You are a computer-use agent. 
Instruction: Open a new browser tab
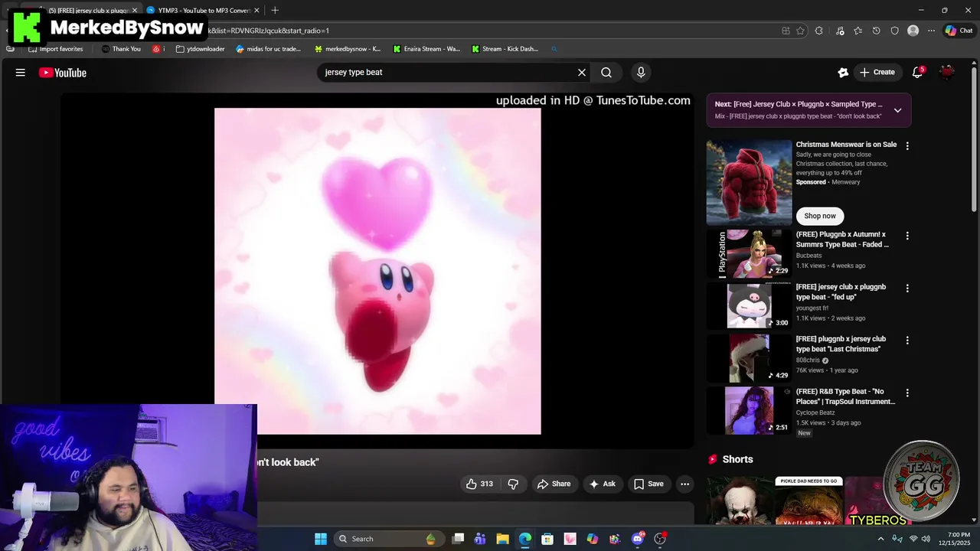(275, 10)
